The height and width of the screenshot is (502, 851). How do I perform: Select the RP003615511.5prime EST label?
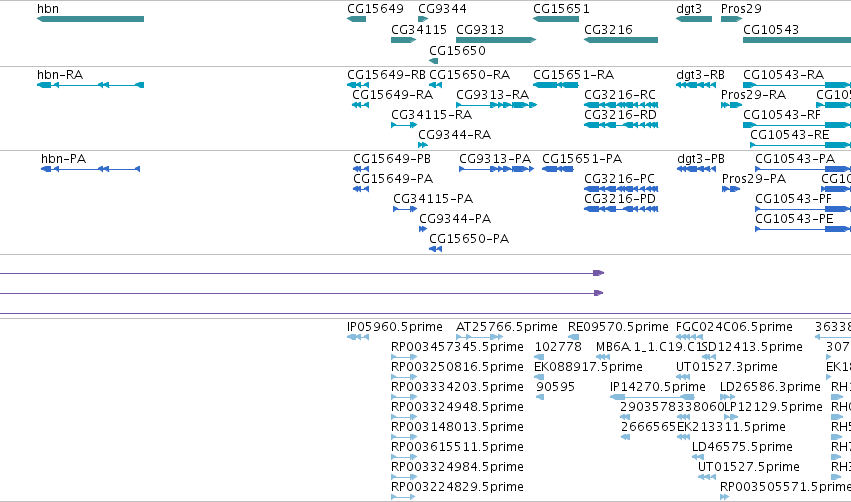coord(457,447)
